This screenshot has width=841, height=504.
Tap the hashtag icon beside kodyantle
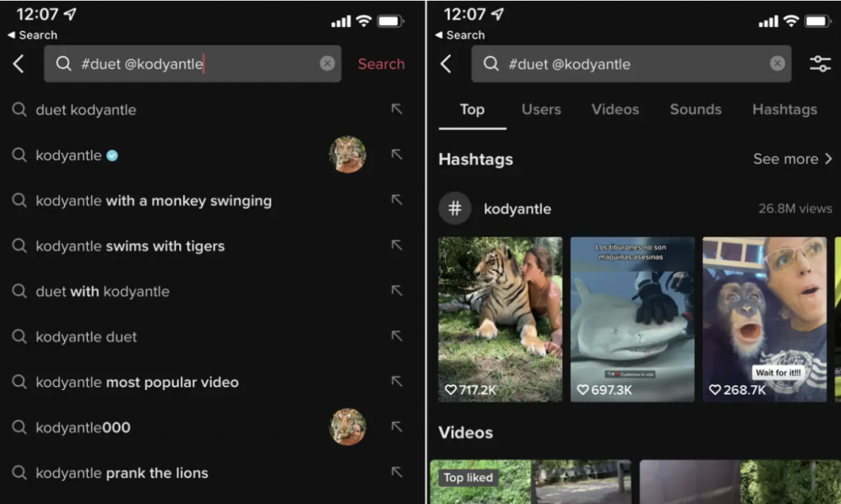(455, 208)
